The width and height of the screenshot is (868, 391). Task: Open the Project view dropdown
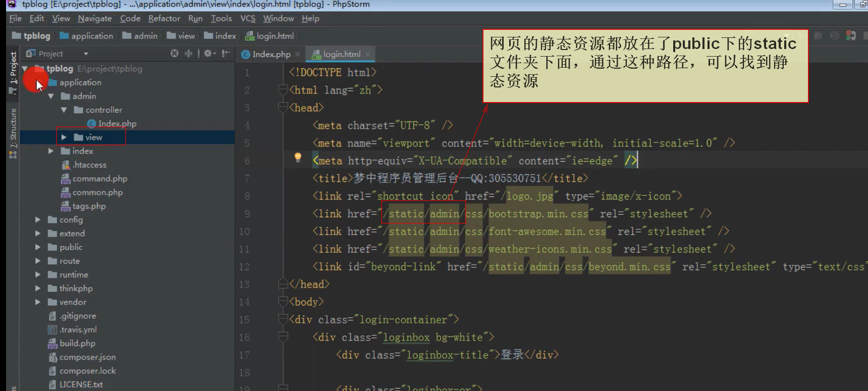86,54
